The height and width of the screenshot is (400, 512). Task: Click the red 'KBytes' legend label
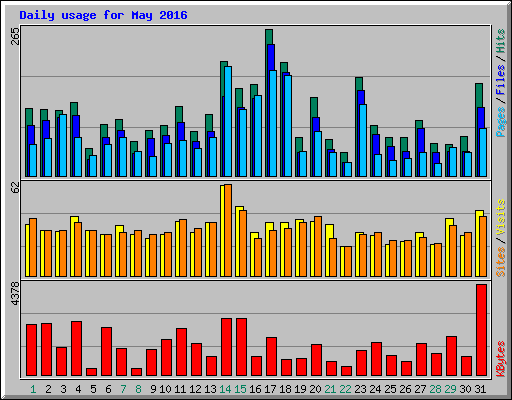pos(501,359)
